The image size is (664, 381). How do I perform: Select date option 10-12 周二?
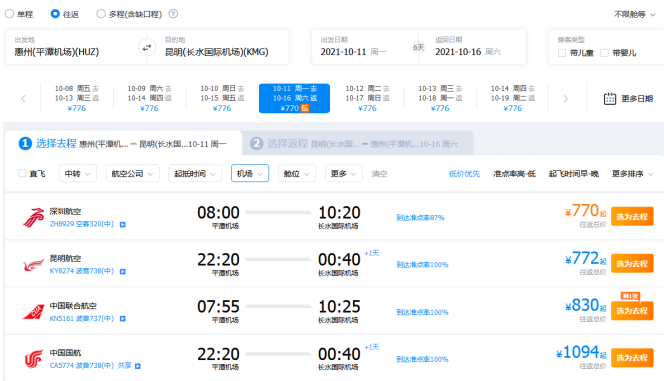click(x=367, y=98)
